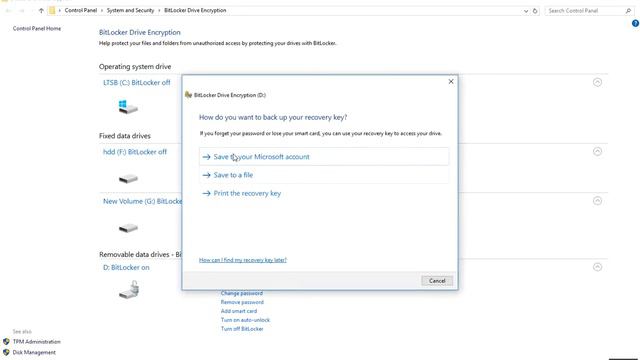640x360 pixels.
Task: Choose Save to a file option
Action: [x=324, y=175]
